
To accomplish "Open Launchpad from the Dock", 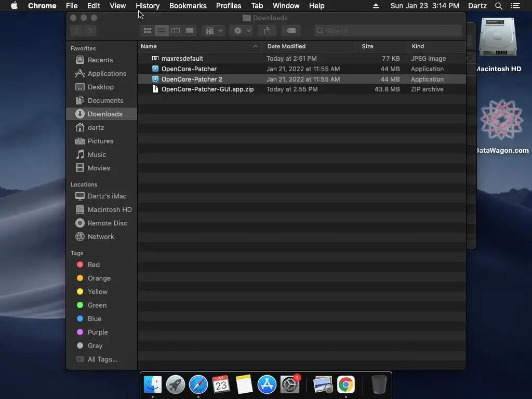I will (x=176, y=385).
